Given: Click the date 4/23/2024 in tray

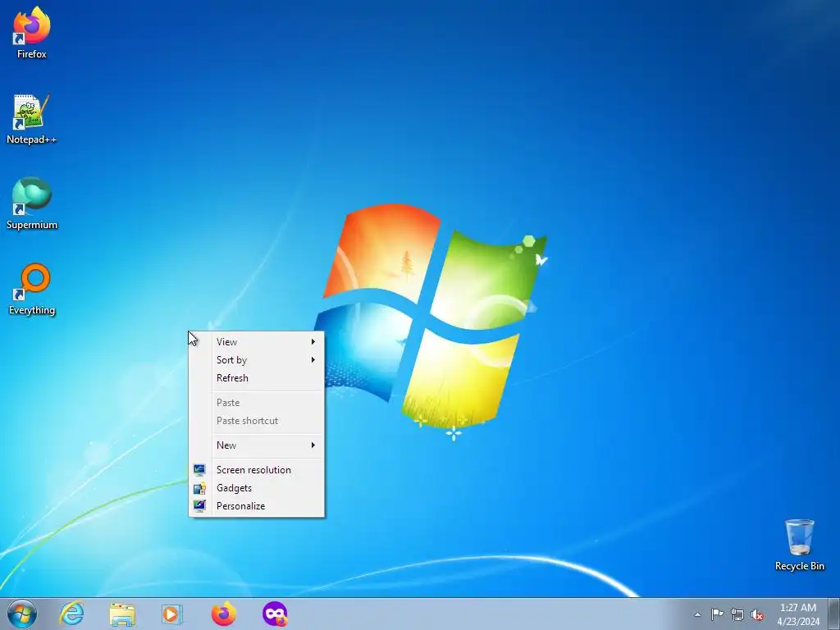Looking at the screenshot, I should (x=798, y=622).
